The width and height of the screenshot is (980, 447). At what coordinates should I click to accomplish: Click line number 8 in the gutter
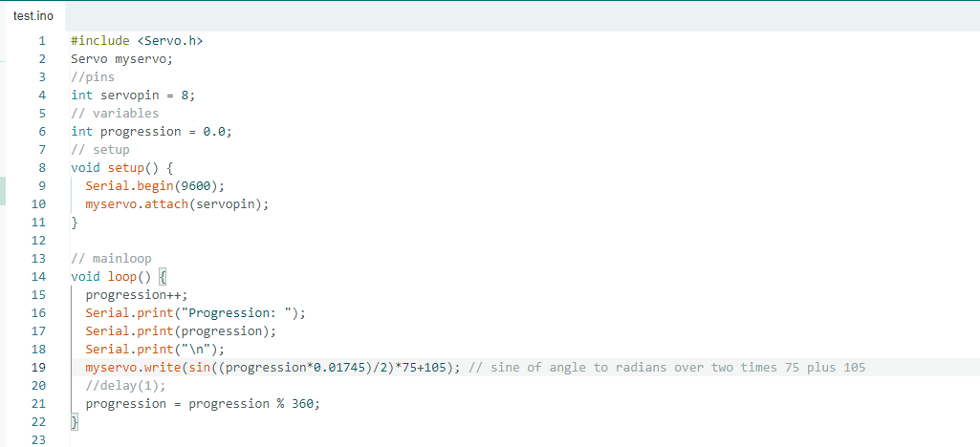coord(42,167)
